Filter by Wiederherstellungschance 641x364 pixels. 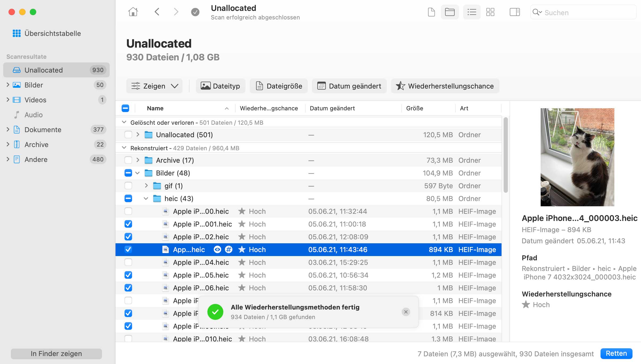point(445,86)
